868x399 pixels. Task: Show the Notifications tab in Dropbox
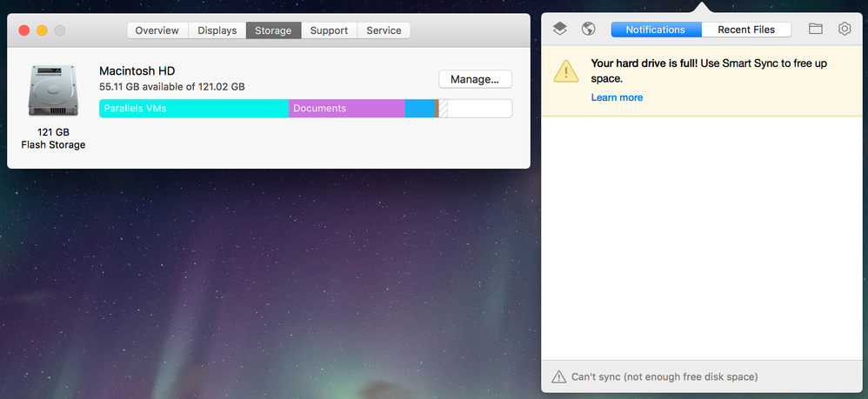pos(656,30)
